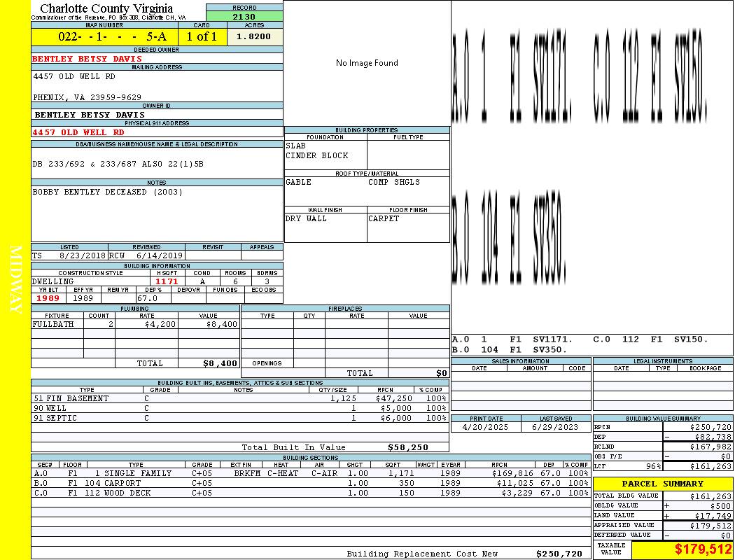Click DEP % value 67.0 in building information
This screenshot has height=560, width=735.
147,298
